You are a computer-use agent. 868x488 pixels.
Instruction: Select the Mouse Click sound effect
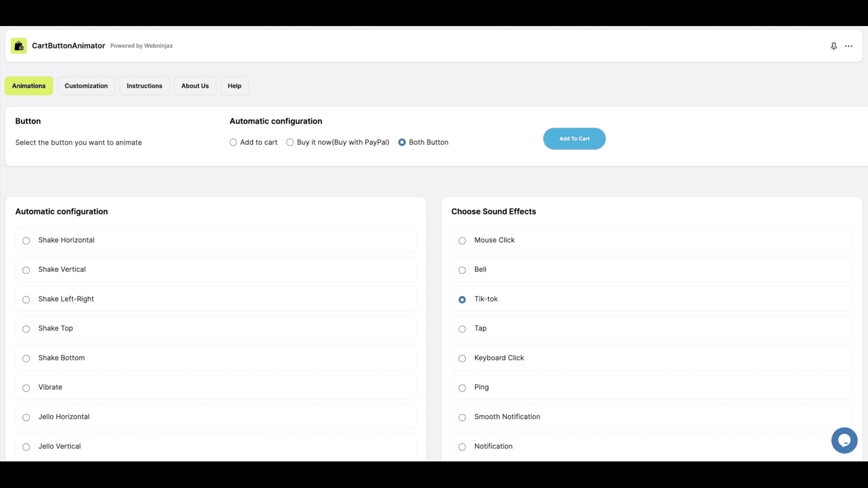[x=462, y=241]
